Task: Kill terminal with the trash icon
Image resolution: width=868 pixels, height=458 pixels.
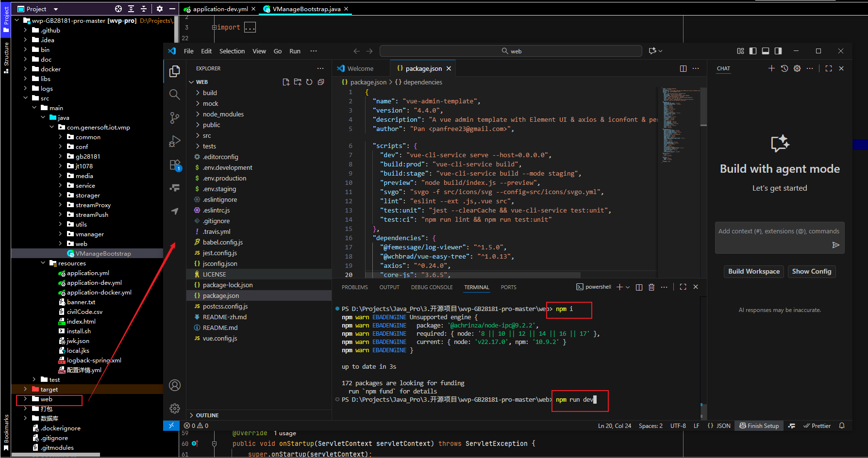Action: point(651,287)
